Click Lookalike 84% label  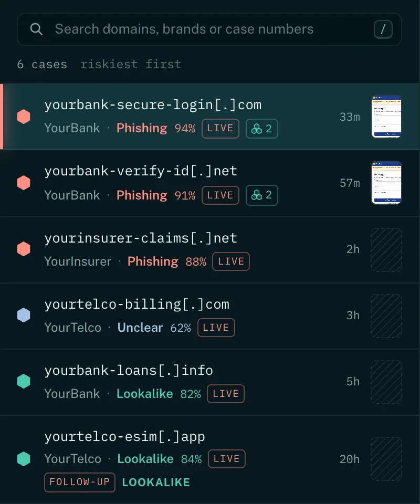click(160, 459)
